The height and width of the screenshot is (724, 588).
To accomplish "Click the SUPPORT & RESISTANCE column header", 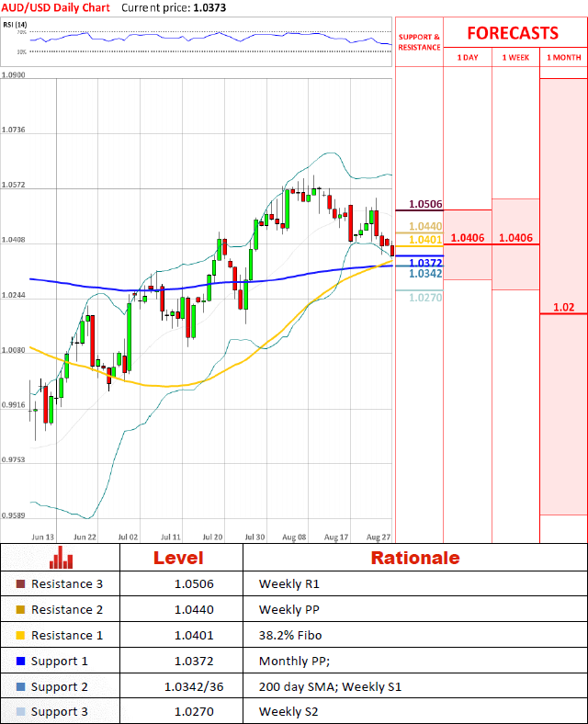I will 419,42.
